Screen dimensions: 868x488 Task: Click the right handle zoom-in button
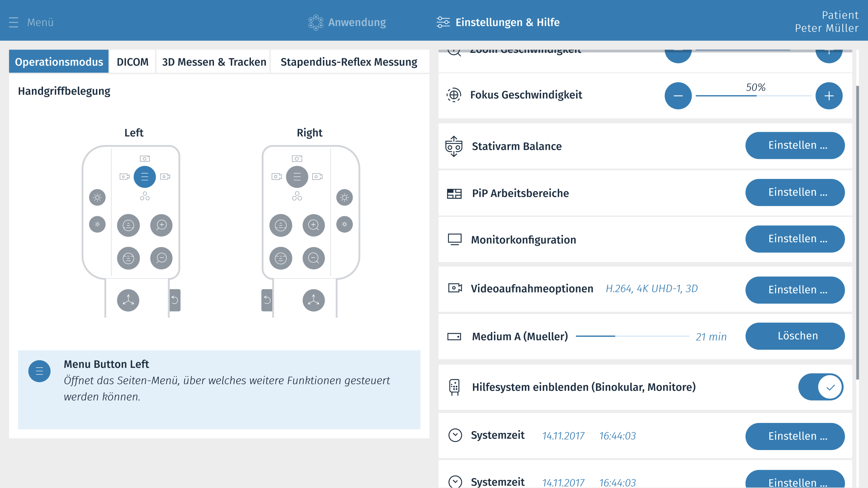point(314,225)
